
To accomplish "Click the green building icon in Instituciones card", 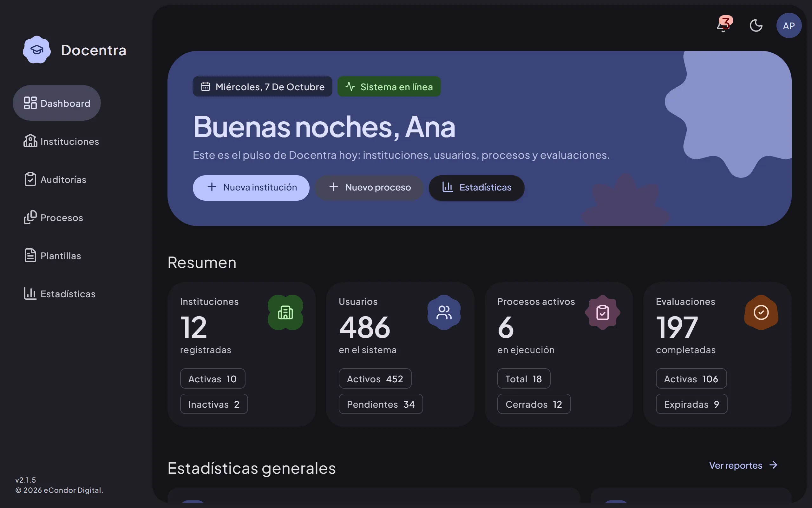I will (285, 312).
